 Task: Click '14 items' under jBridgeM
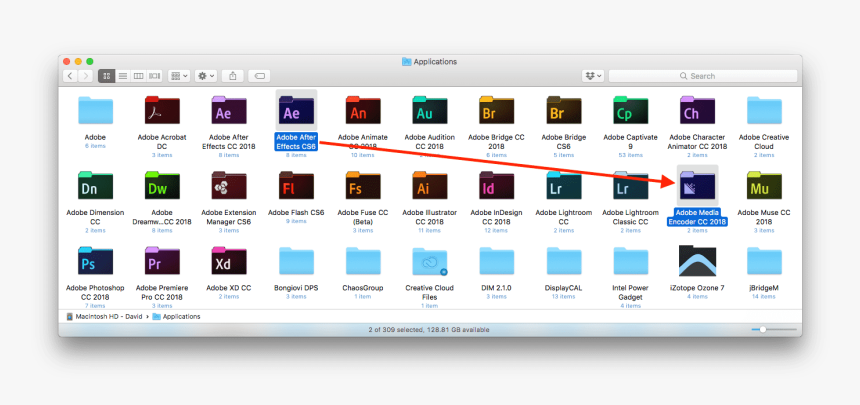(765, 296)
